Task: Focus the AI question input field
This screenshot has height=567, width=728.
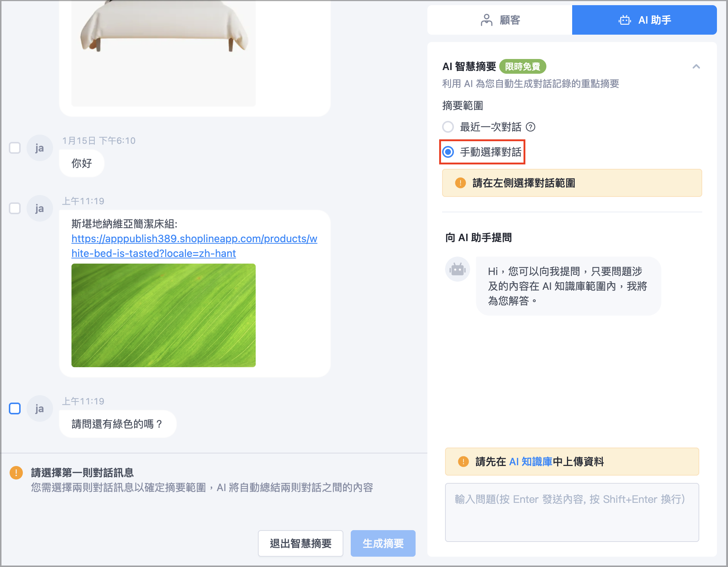Action: [x=572, y=512]
